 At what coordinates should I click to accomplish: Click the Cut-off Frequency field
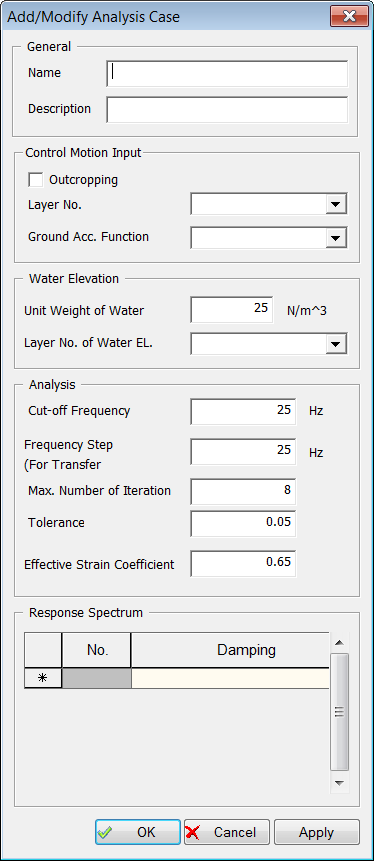point(243,411)
